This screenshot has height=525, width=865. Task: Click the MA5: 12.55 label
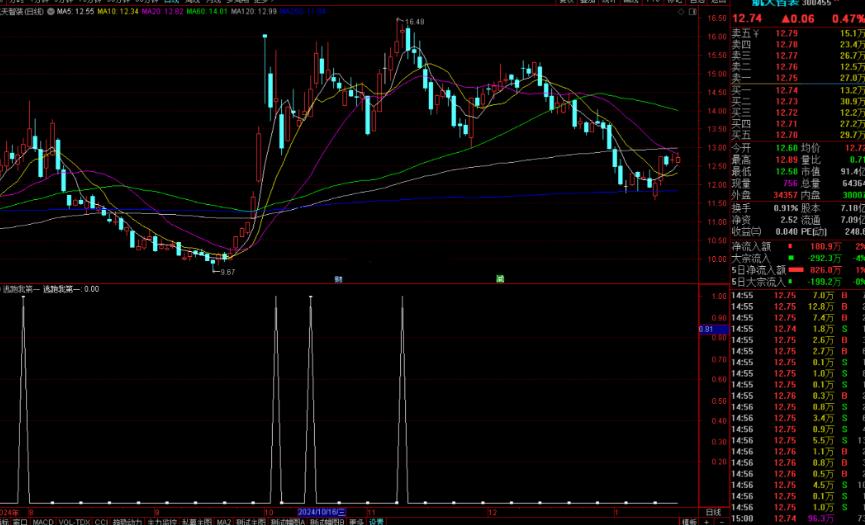tap(76, 12)
